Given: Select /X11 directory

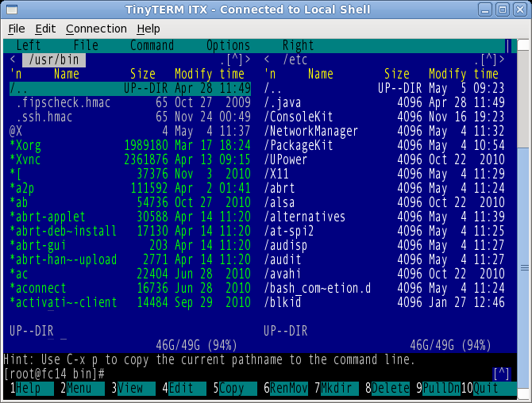Looking at the screenshot, I should click(x=384, y=174).
